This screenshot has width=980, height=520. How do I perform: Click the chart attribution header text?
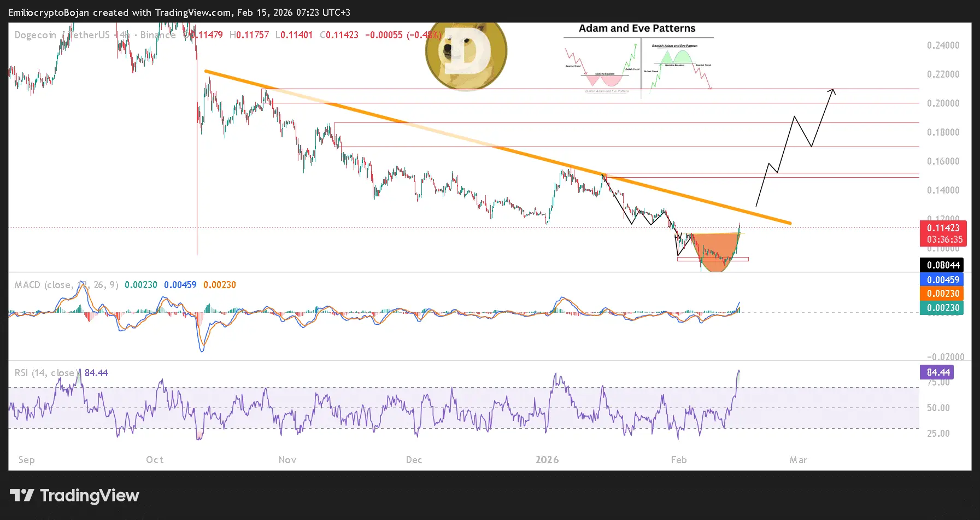click(179, 12)
